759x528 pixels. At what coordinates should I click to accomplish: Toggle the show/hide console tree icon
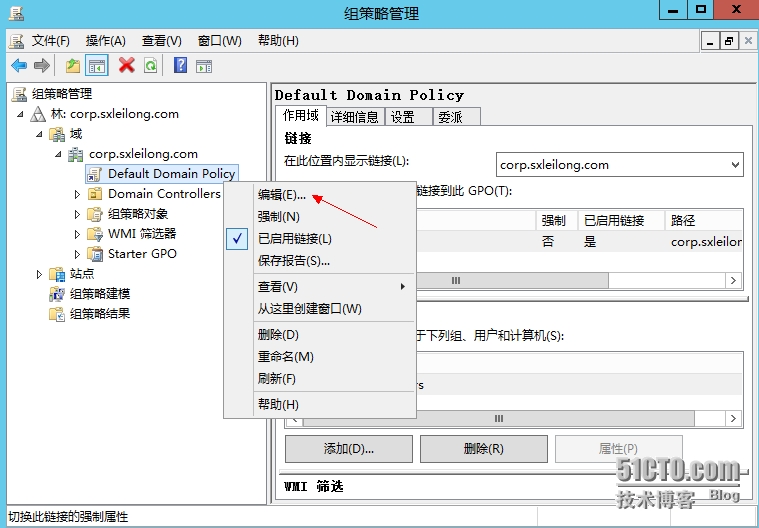pyautogui.click(x=96, y=65)
